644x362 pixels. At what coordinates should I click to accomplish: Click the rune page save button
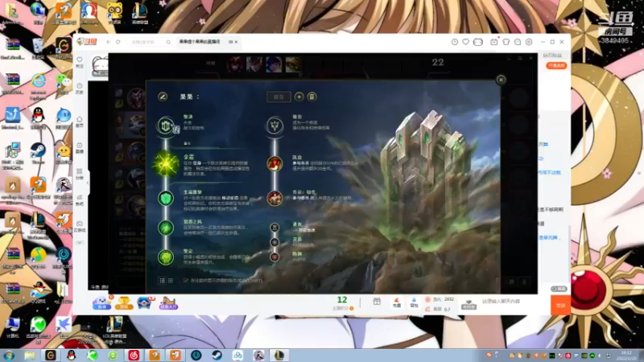(279, 97)
